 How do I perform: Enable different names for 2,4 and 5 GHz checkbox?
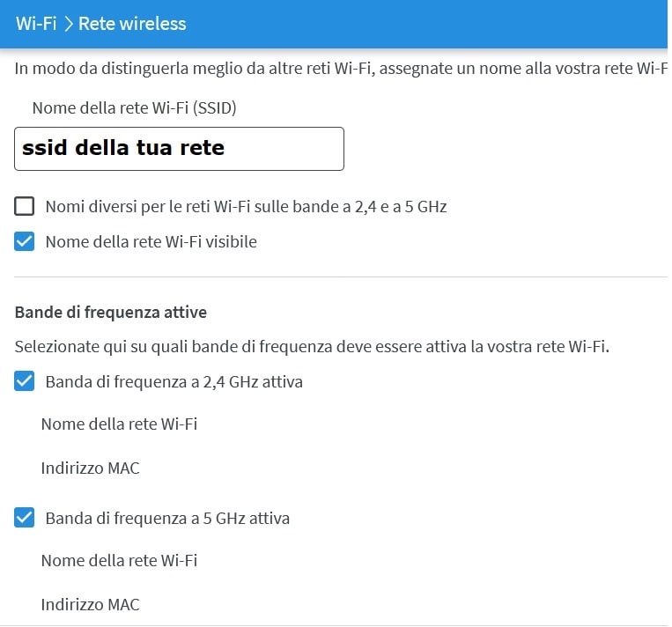coord(24,206)
